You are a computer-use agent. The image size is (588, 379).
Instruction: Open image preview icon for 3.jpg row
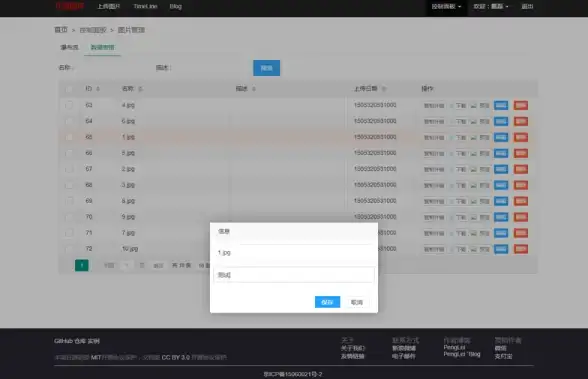coord(474,186)
